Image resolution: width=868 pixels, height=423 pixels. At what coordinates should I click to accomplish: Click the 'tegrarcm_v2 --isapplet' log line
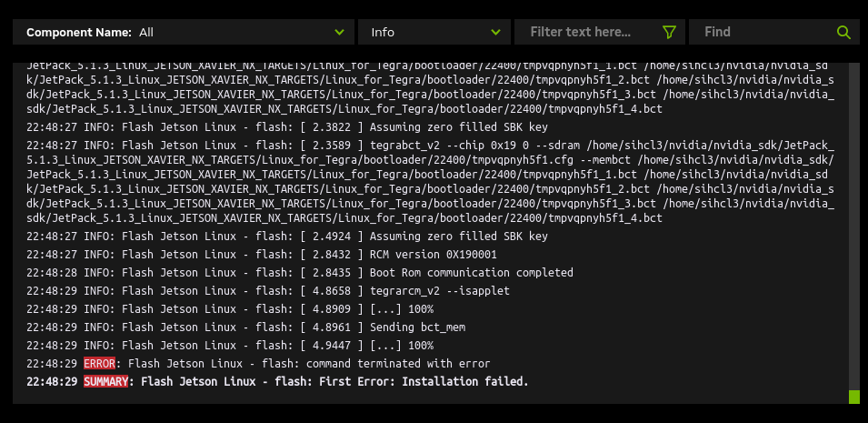(x=268, y=290)
